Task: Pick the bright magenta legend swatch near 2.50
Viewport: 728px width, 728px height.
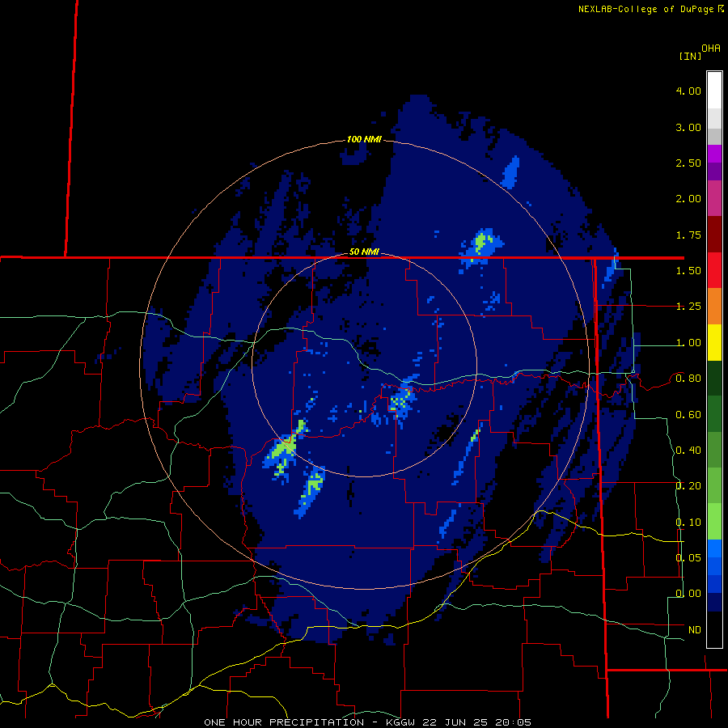Action: [x=714, y=153]
